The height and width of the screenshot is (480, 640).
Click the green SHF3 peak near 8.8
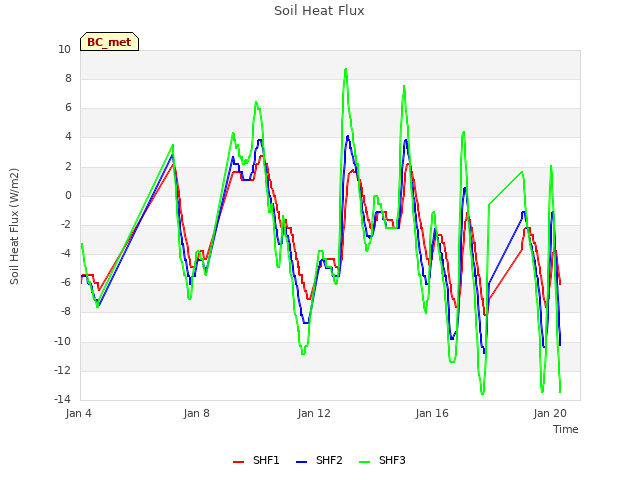(x=346, y=69)
